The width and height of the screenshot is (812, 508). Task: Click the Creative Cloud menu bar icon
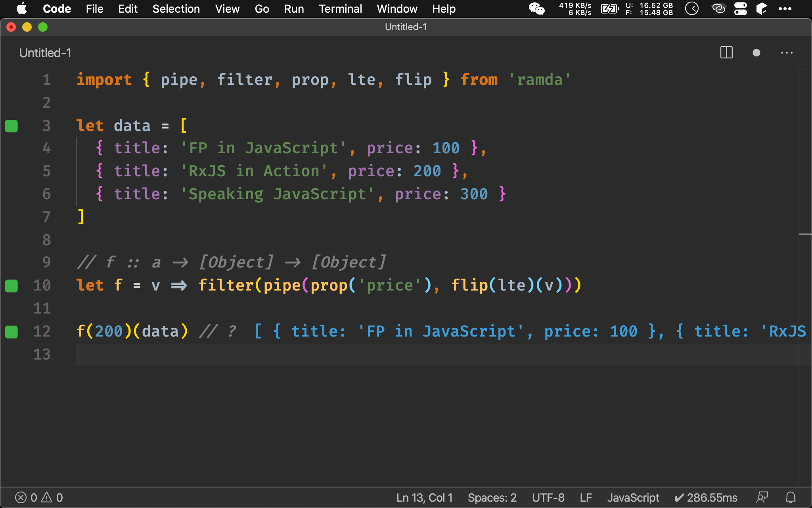pyautogui.click(x=718, y=9)
